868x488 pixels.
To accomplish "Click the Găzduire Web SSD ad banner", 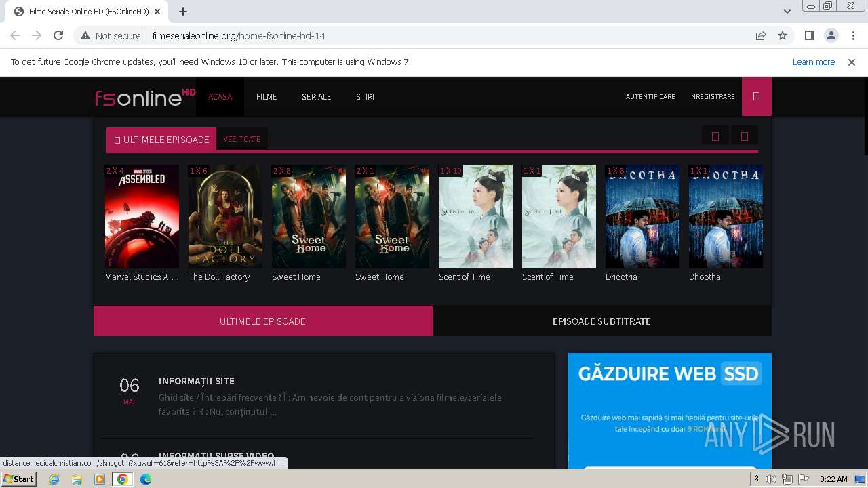I will click(x=670, y=411).
